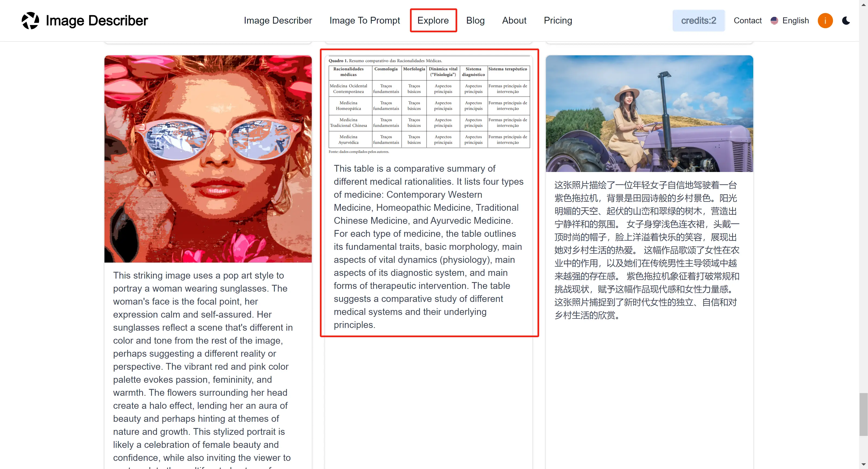Viewport: 868px width, 469px height.
Task: Select the Image To Prompt tool
Action: tap(364, 20)
